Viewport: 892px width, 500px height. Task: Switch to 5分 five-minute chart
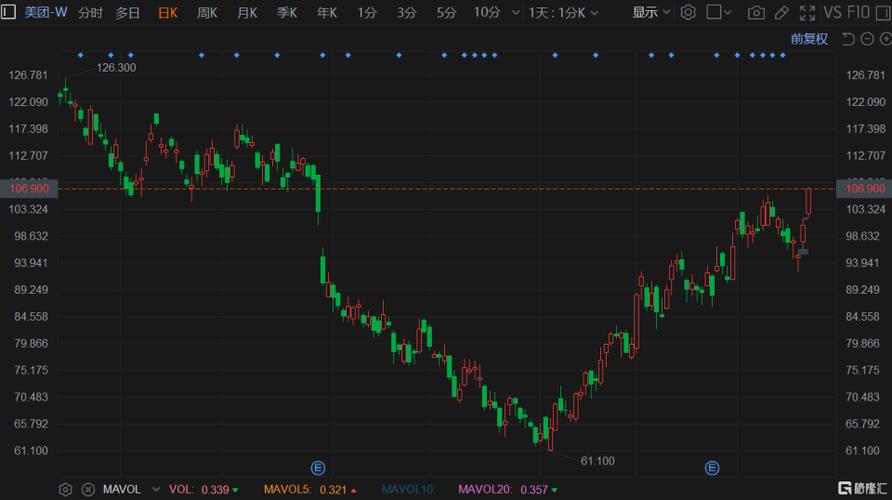[x=447, y=13]
